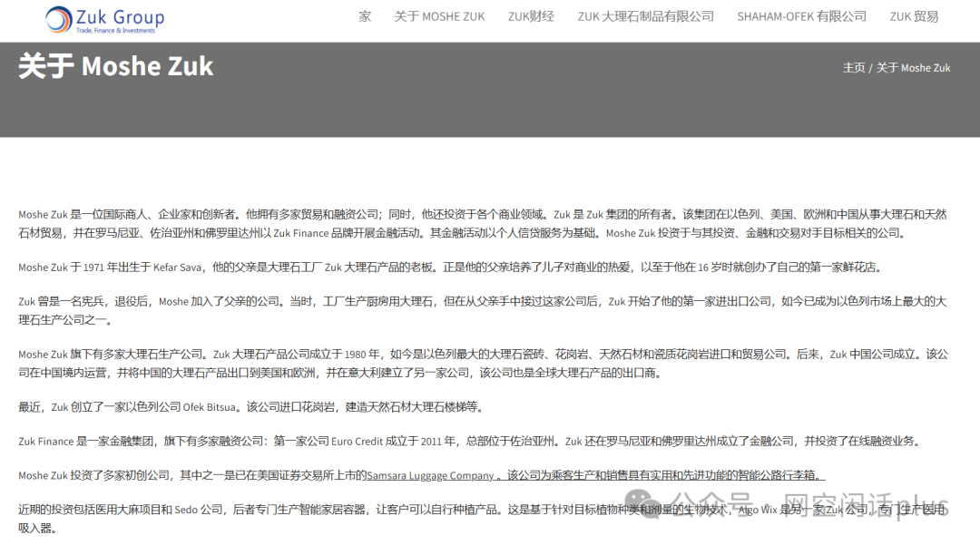
Task: Click the 关于 Moshe Zuk page heading
Action: [x=116, y=66]
